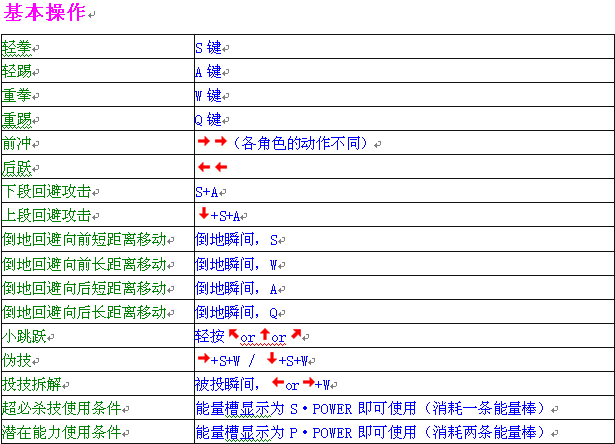This screenshot has height=444, width=615.
Task: Click the 重踢 label cell
Action: [18, 119]
